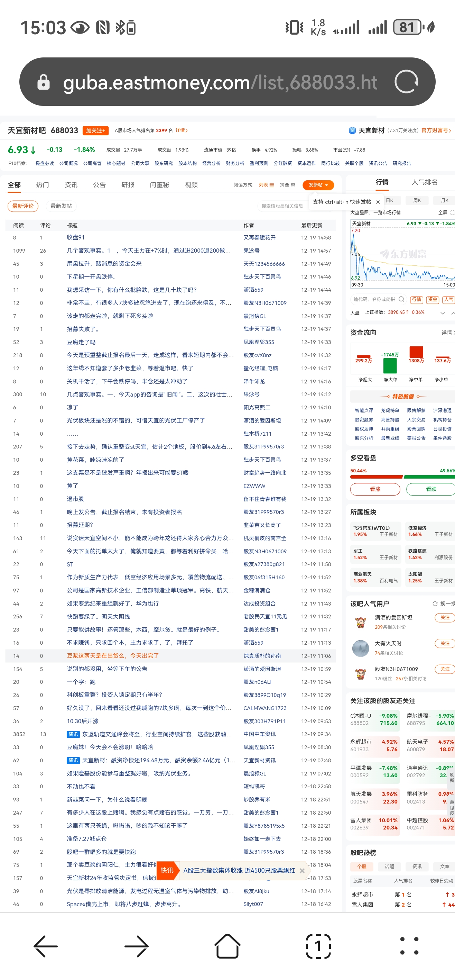455x980 pixels.
Task: Toggle 加关注 for 天宜新材吧
Action: point(95,130)
